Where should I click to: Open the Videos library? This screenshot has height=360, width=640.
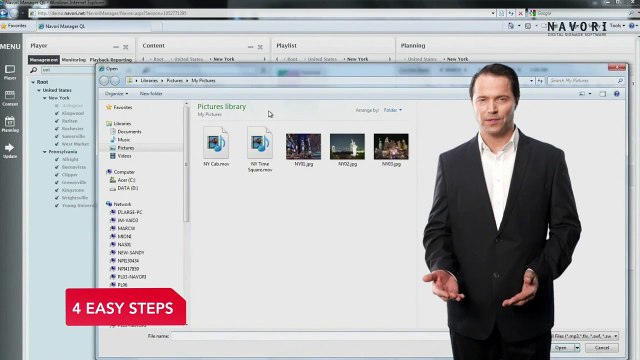(x=120, y=156)
